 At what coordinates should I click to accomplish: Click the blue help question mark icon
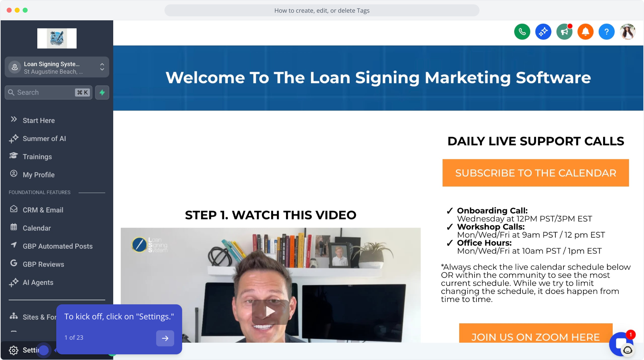607,32
